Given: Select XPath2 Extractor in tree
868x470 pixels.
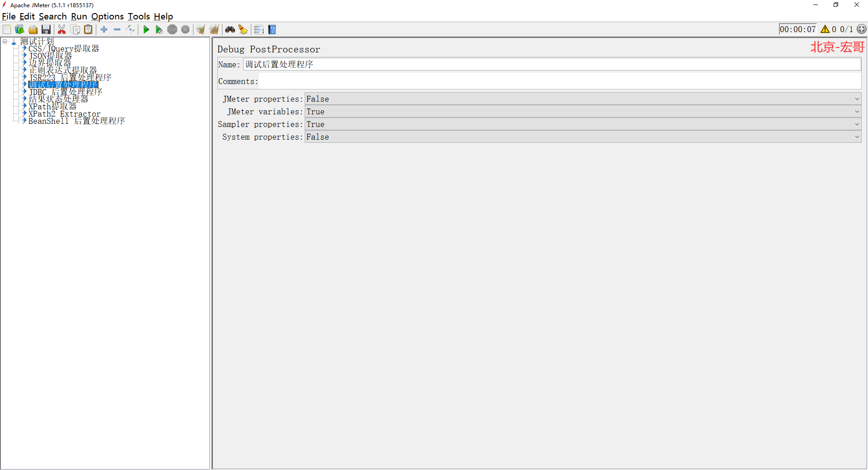Looking at the screenshot, I should 65,113.
